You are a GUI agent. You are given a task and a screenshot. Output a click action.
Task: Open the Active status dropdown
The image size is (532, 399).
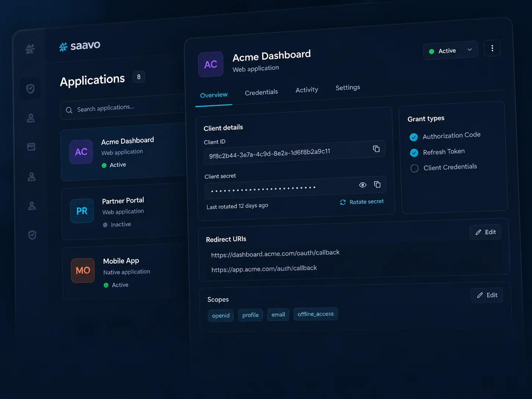coord(450,50)
